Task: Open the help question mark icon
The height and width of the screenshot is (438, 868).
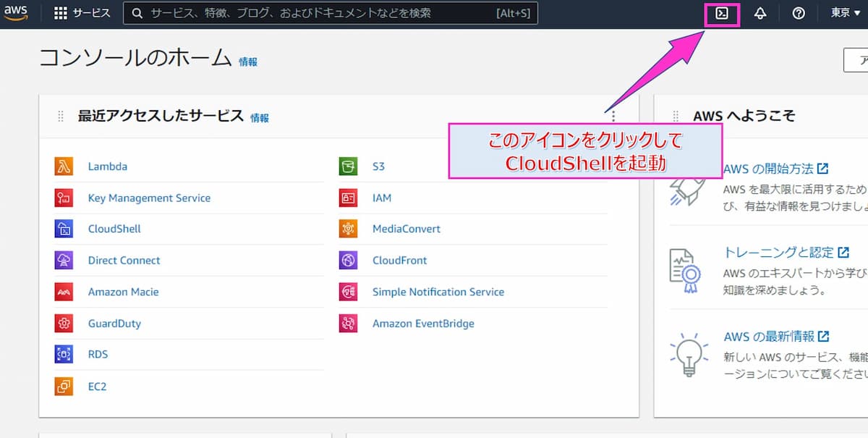Action: pyautogui.click(x=799, y=13)
